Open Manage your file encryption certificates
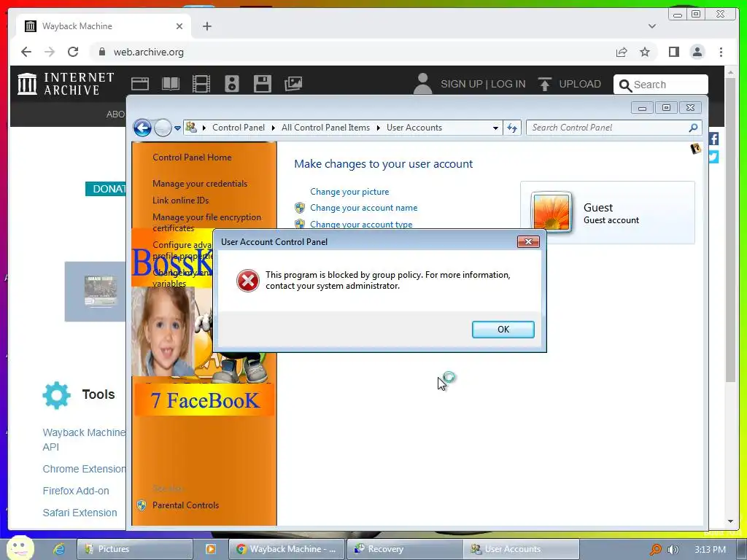The height and width of the screenshot is (560, 747). pyautogui.click(x=206, y=222)
